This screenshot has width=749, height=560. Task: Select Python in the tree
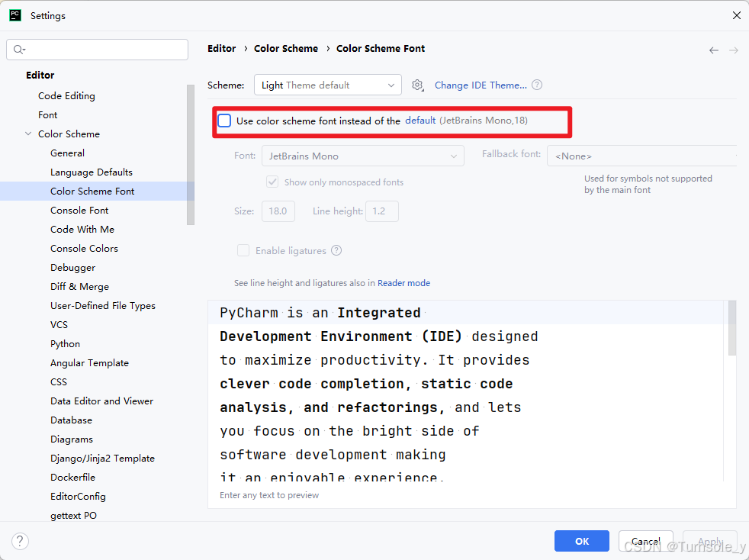click(65, 344)
